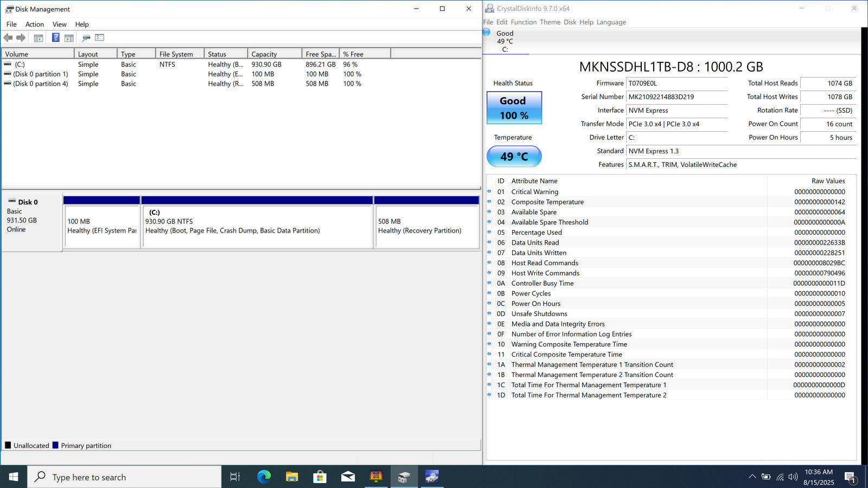
Task: Toggle the Show/Hide Action Pane toolbar icon
Action: point(69,38)
